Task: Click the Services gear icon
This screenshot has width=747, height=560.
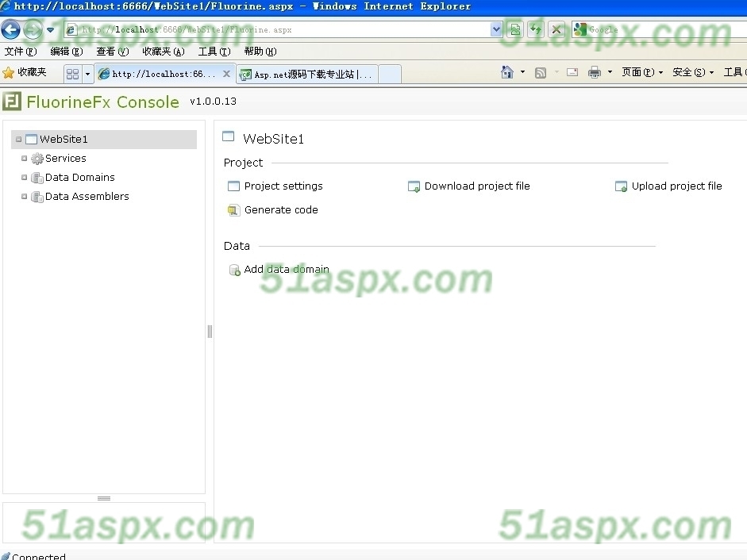Action: pos(37,159)
